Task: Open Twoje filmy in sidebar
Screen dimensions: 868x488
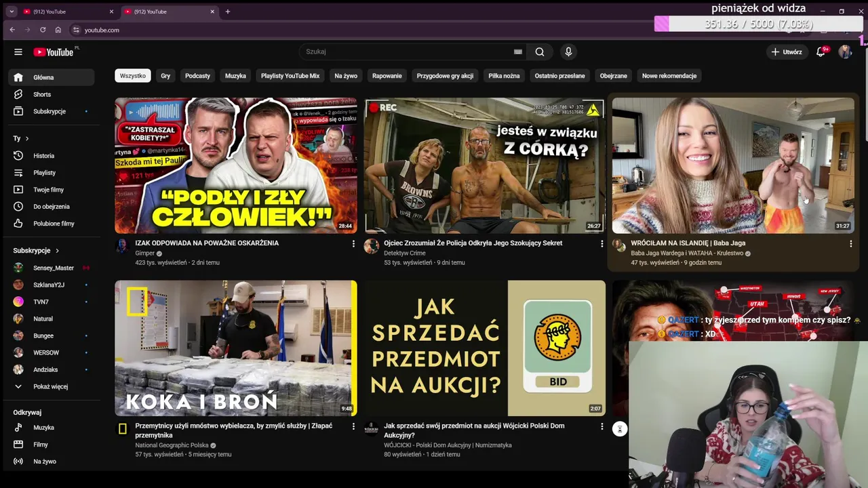Action: click(52, 190)
